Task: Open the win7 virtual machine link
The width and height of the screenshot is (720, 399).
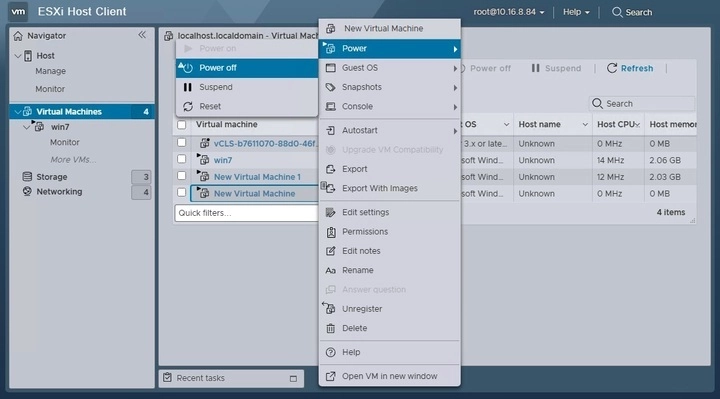Action: (223, 160)
